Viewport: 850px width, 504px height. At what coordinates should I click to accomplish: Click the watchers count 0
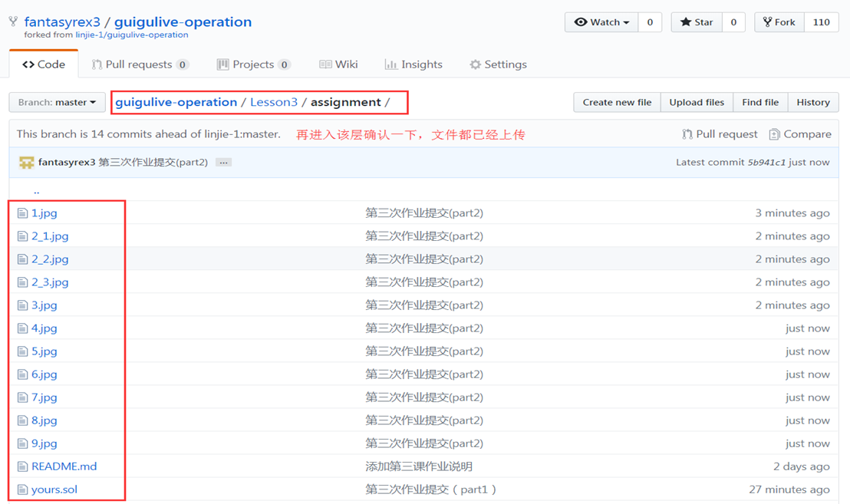(650, 22)
